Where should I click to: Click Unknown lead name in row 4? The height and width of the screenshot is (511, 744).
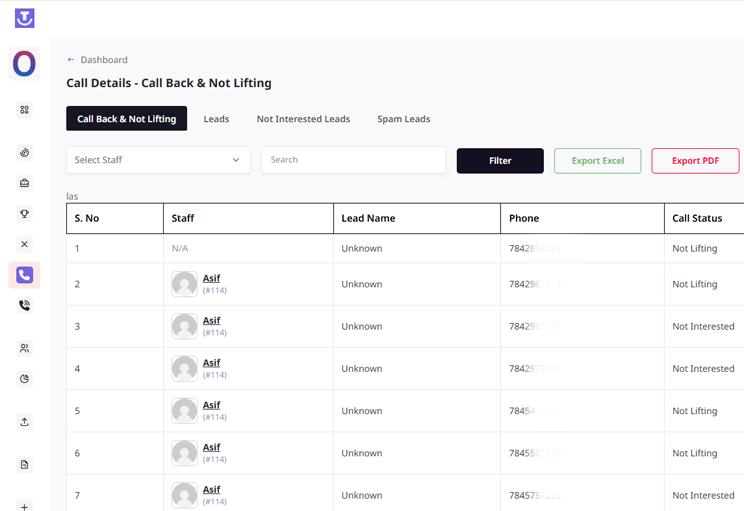coord(362,369)
